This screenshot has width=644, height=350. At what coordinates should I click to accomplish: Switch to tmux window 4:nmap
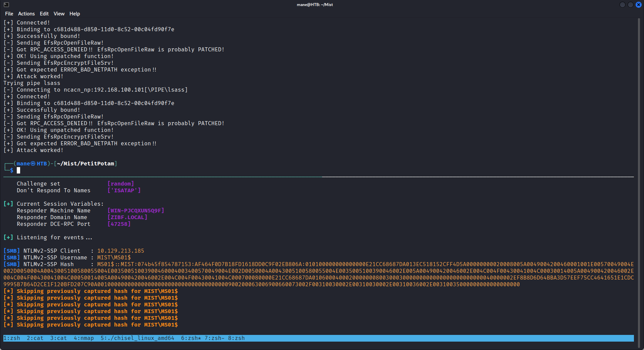point(84,338)
